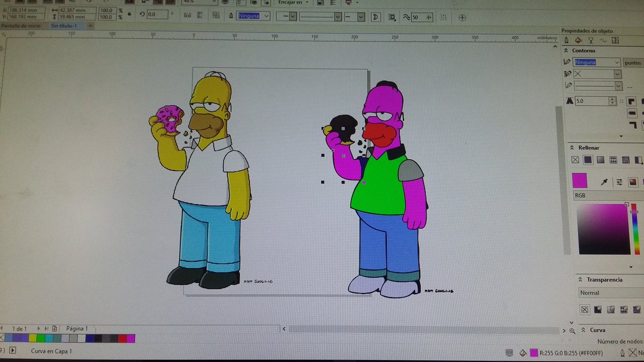Select Relleno degradado fill type icon
The height and width of the screenshot is (362, 644).
coord(601,159)
